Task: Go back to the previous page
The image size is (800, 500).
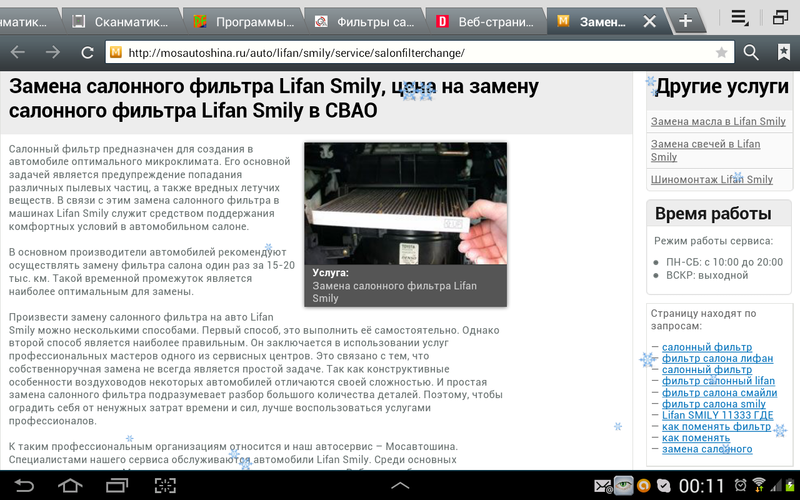Action: (18, 52)
